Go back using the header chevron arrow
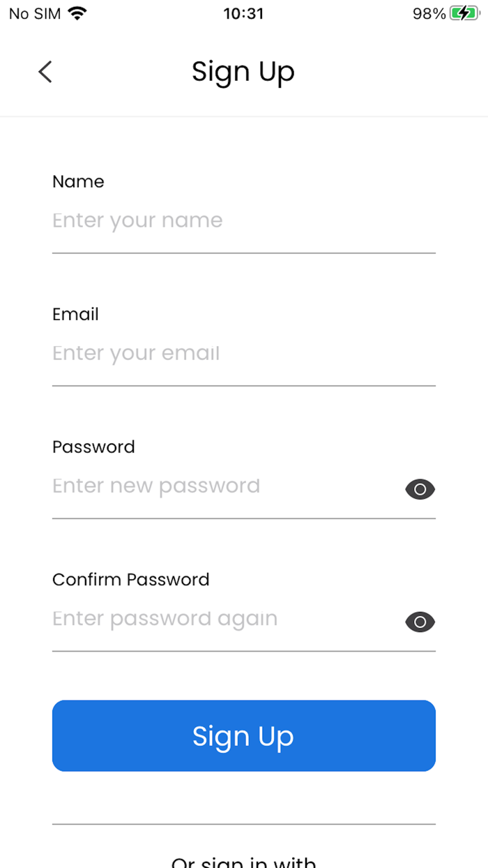The width and height of the screenshot is (488, 868). click(45, 72)
